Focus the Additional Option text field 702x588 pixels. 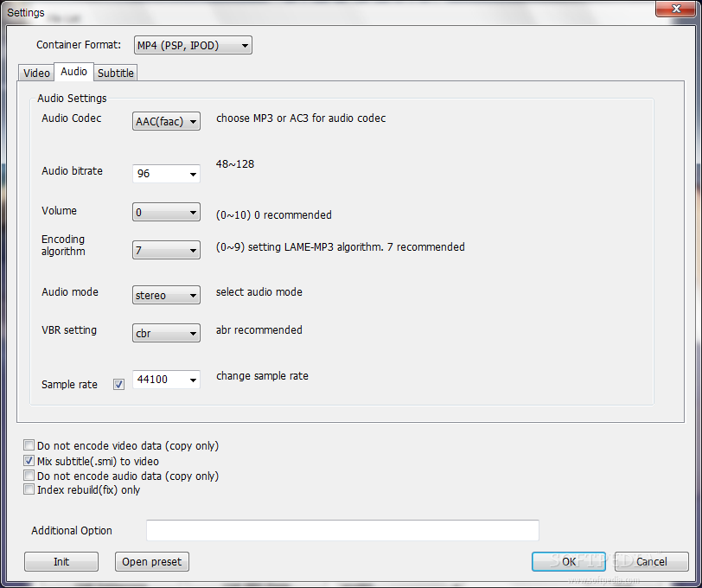pos(342,530)
